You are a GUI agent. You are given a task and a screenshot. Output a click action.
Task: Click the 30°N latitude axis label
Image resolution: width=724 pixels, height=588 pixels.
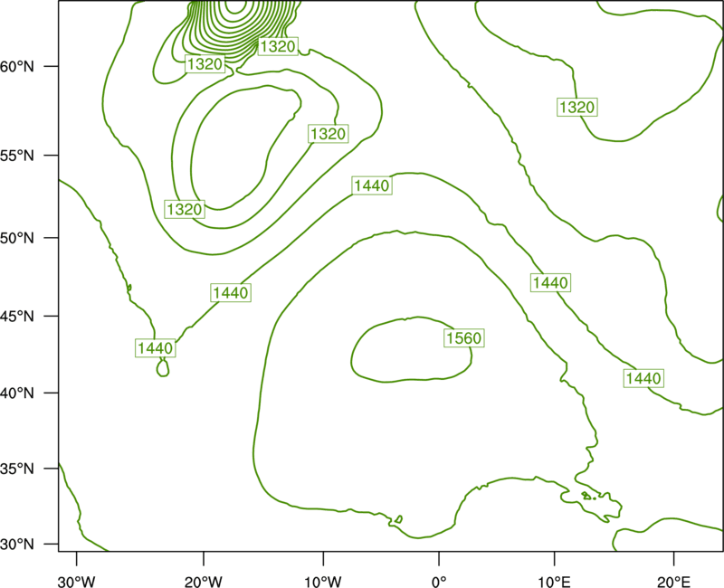pos(17,545)
